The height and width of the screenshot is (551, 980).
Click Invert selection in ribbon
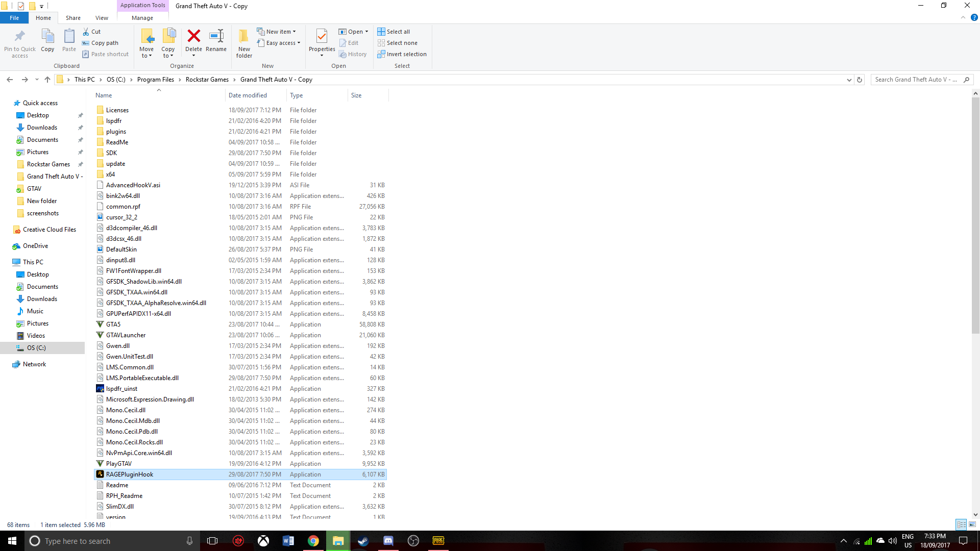tap(402, 54)
